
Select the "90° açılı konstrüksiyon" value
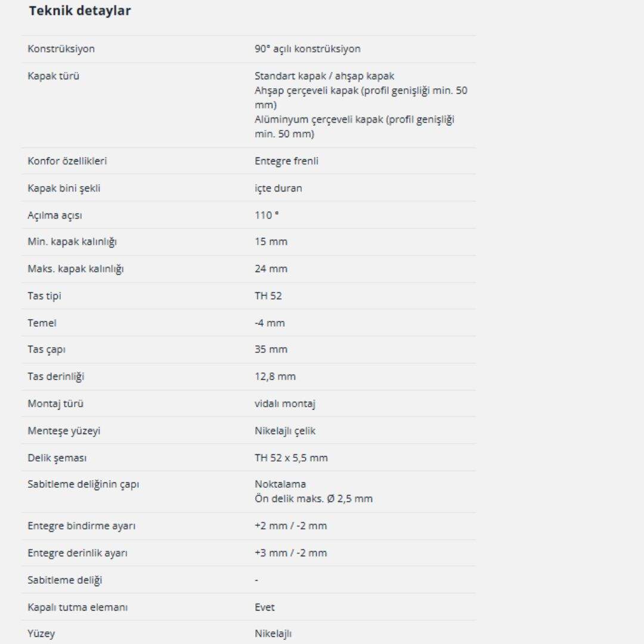coord(307,49)
